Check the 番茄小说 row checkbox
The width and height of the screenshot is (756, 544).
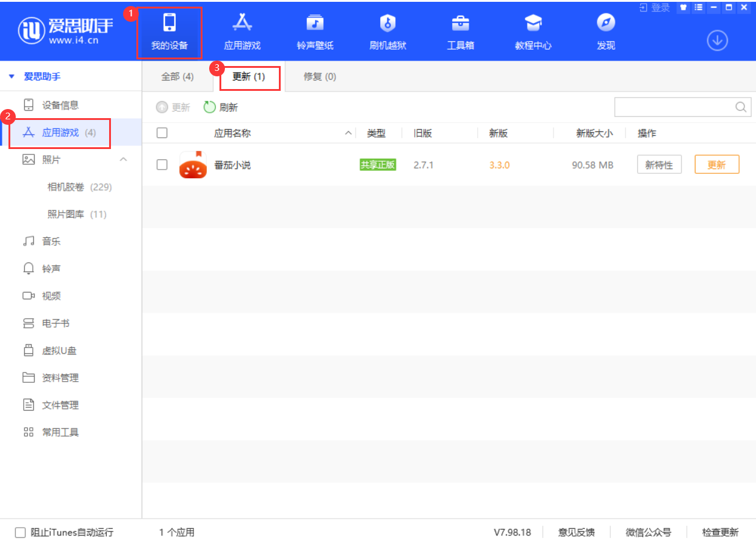coord(162,164)
